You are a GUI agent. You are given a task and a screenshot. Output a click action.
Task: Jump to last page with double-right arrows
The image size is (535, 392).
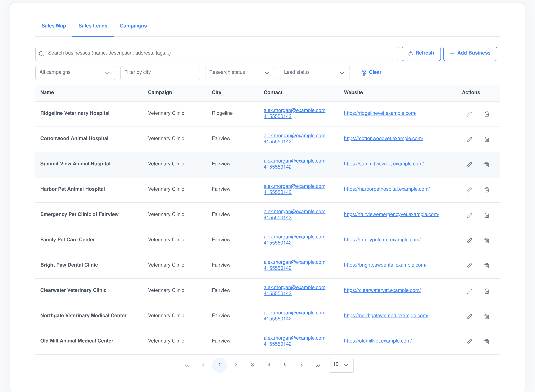[318, 365]
